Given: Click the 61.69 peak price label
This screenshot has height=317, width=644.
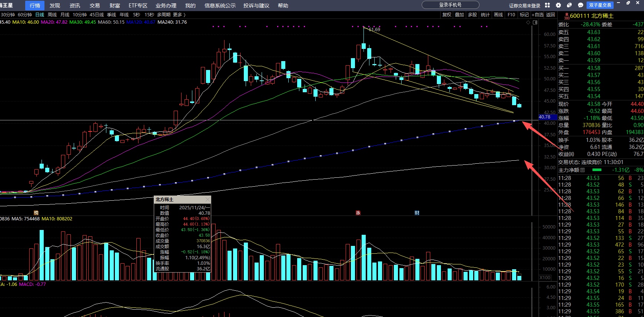Looking at the screenshot, I should pyautogui.click(x=374, y=30).
